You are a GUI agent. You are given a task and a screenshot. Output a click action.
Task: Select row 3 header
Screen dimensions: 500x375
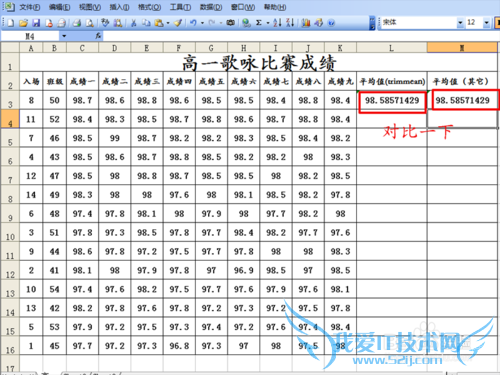tap(10, 100)
